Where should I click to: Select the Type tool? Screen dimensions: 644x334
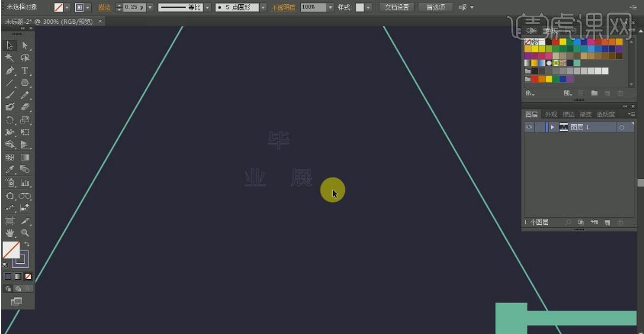click(x=25, y=70)
